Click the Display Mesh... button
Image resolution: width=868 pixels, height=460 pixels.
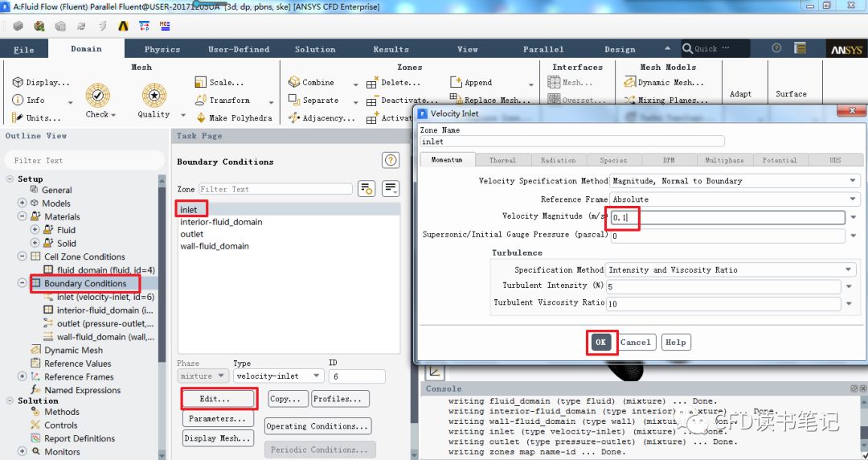coord(218,437)
